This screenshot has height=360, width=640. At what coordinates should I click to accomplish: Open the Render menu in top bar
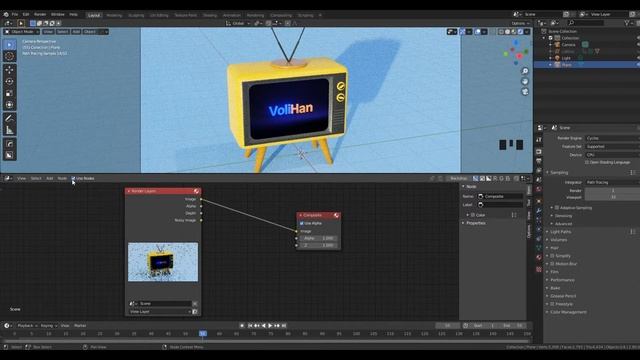[40, 15]
